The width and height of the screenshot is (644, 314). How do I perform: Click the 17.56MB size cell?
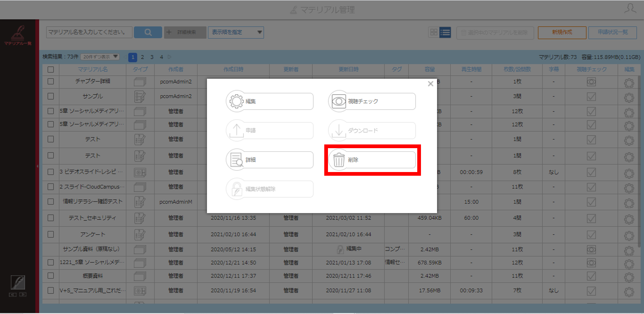click(429, 291)
